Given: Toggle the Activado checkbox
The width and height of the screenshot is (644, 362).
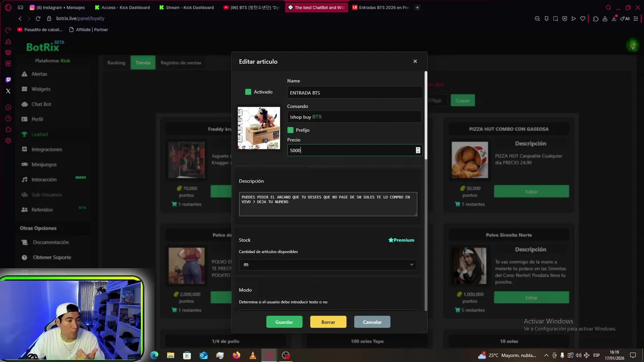Looking at the screenshot, I should pyautogui.click(x=248, y=92).
